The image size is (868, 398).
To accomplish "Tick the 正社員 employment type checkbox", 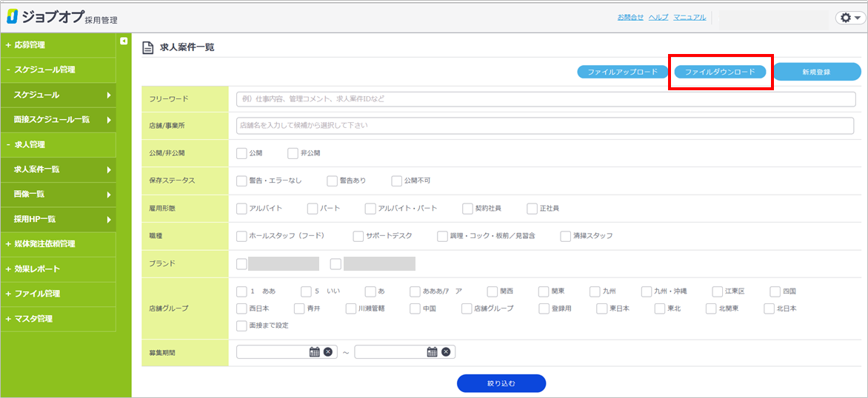I will click(x=532, y=209).
